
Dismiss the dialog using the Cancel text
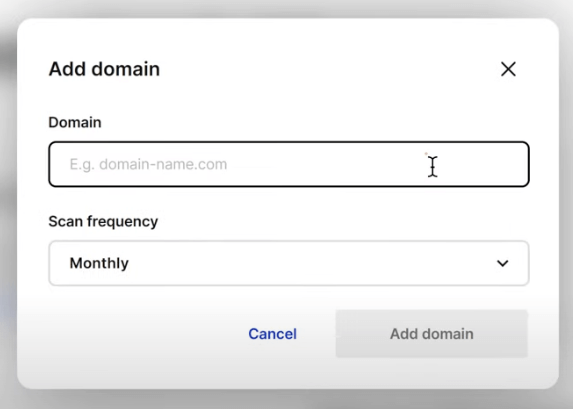coord(272,334)
